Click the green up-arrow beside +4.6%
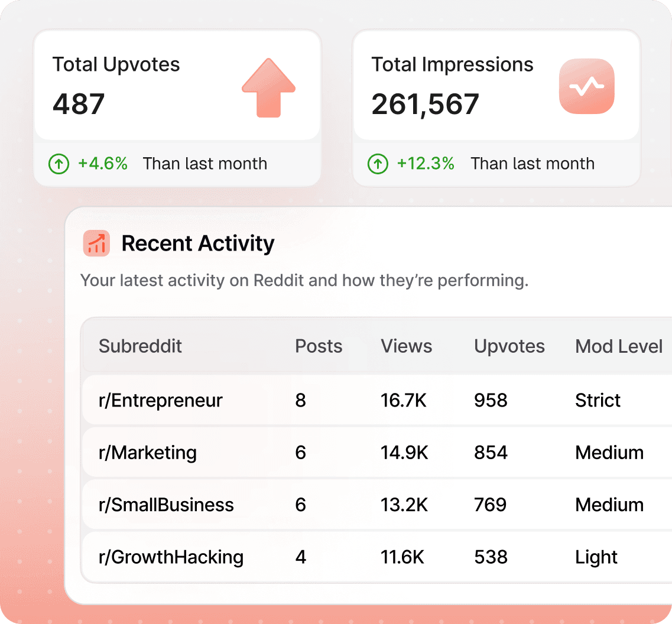The width and height of the screenshot is (672, 624). point(59,164)
